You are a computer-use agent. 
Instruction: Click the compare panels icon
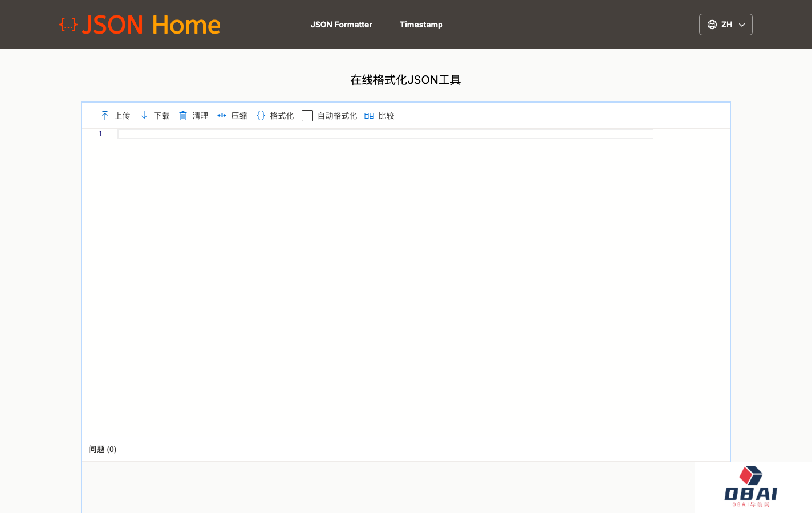point(369,116)
